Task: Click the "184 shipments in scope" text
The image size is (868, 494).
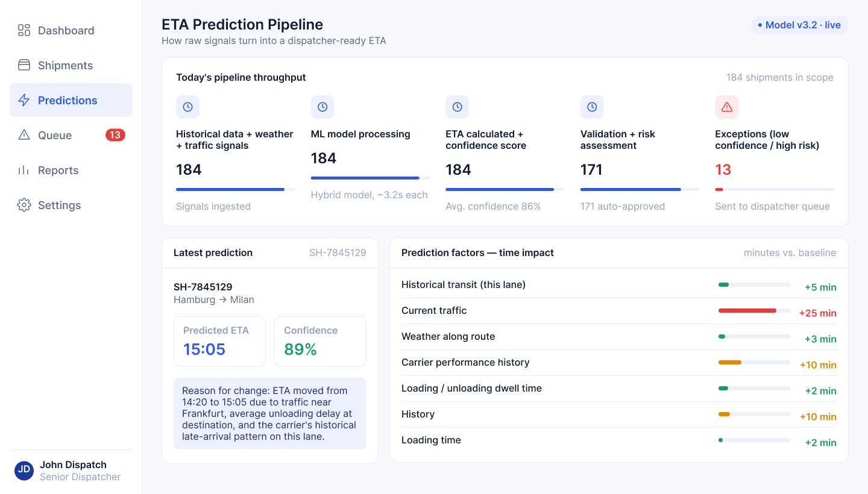Action: [780, 77]
